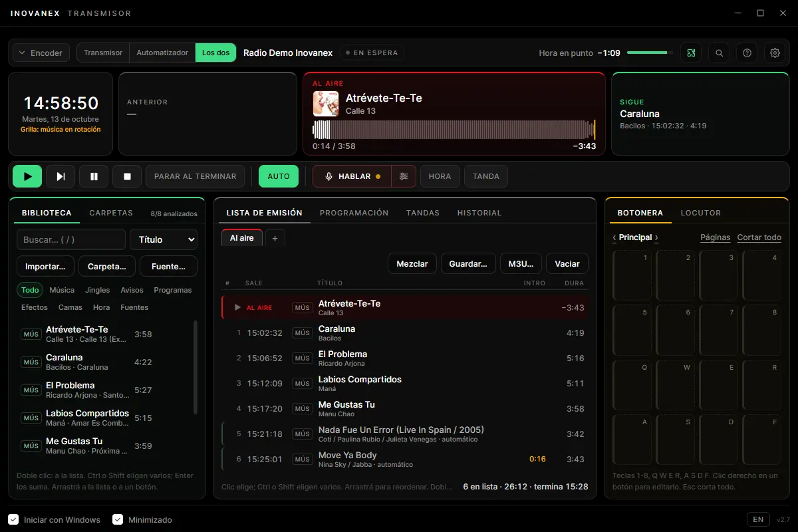Click the Cortar todo link
This screenshot has width=798, height=532.
(x=759, y=237)
